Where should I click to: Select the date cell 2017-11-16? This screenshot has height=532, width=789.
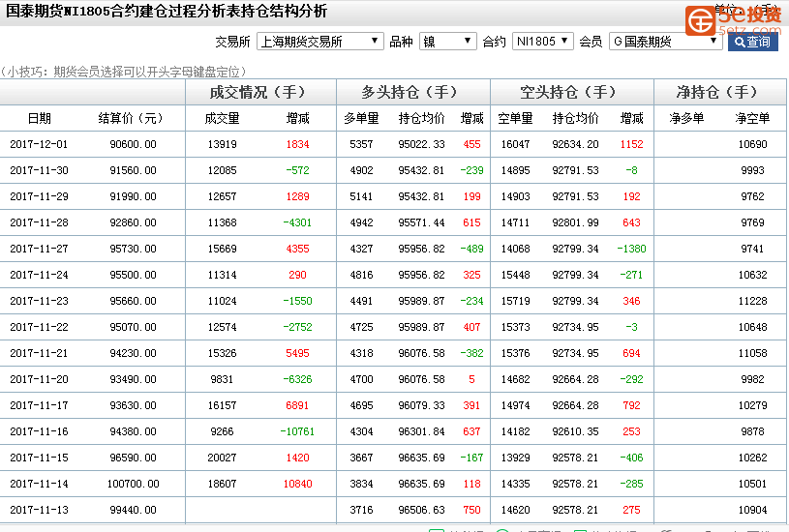pyautogui.click(x=39, y=432)
